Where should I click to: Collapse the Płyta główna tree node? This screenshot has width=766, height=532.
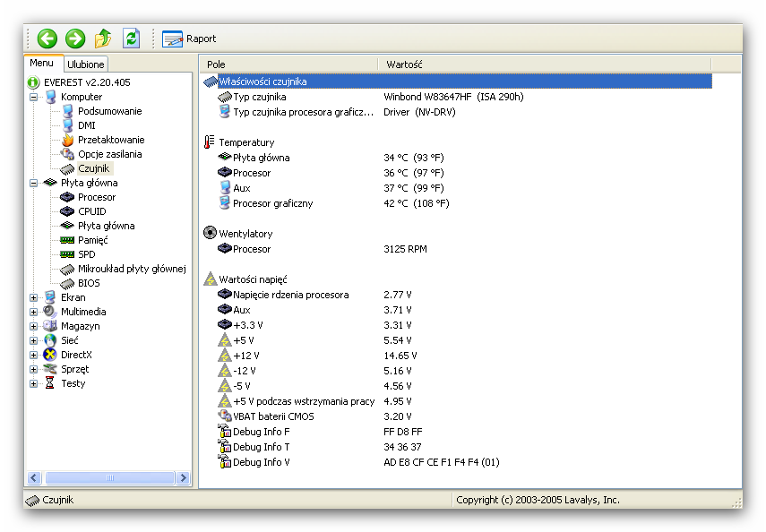[34, 183]
